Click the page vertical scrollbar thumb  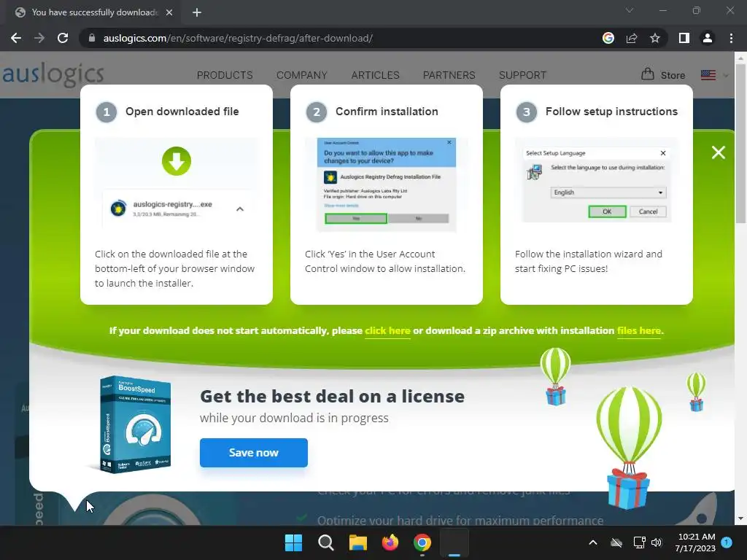tap(740, 143)
